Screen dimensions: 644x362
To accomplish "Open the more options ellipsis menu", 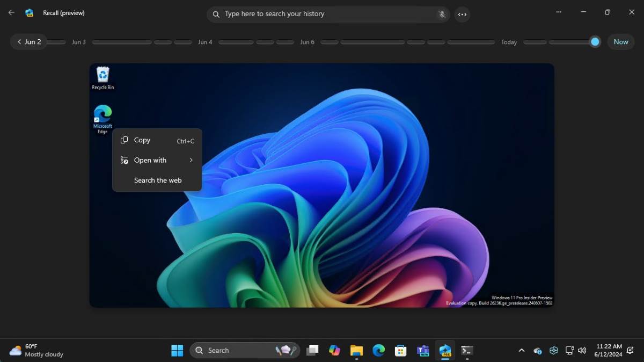I will point(559,12).
